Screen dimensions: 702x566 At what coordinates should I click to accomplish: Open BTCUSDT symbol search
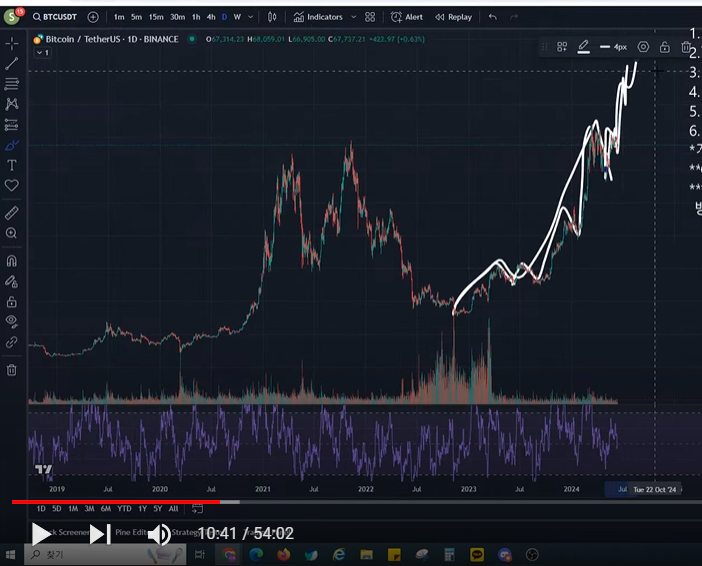55,17
